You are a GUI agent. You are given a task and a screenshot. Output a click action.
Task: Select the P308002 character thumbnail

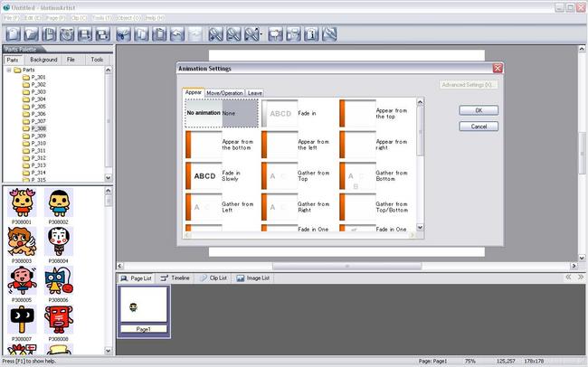(59, 202)
